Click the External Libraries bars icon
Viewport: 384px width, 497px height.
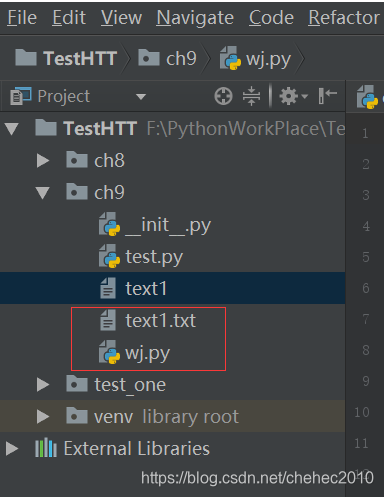point(46,447)
